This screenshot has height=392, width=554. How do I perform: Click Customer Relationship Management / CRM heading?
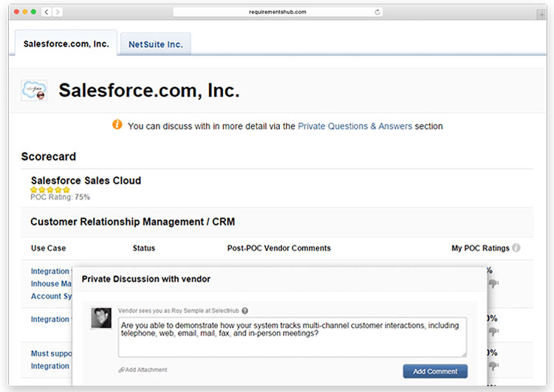132,221
